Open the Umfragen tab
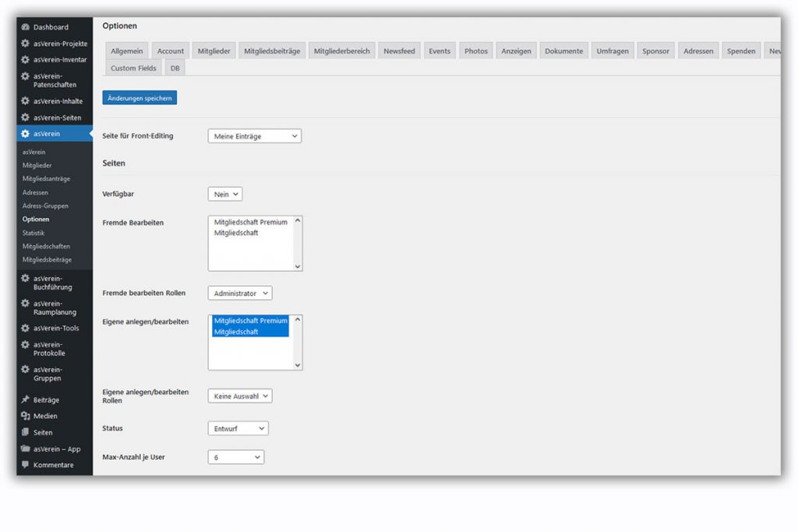 click(x=613, y=51)
